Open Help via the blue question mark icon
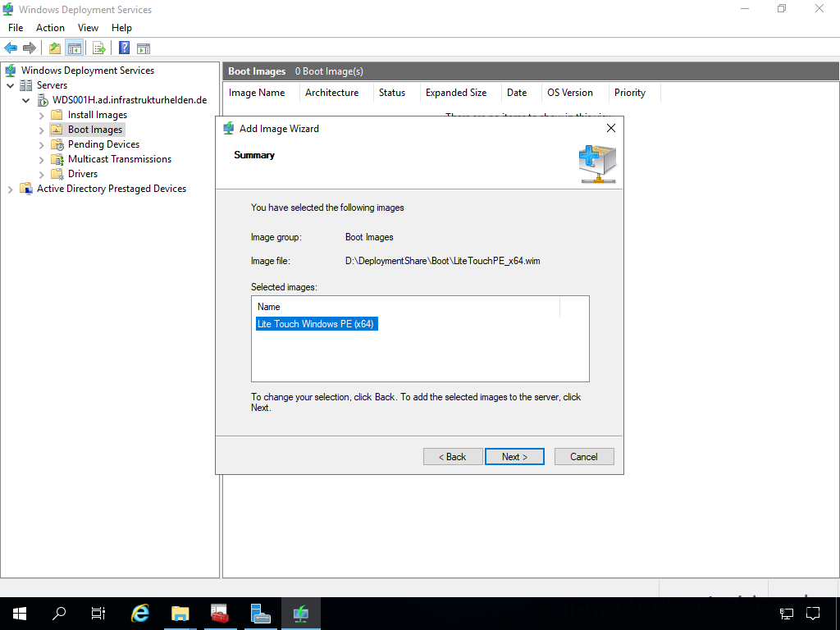Image resolution: width=840 pixels, height=630 pixels. [125, 48]
